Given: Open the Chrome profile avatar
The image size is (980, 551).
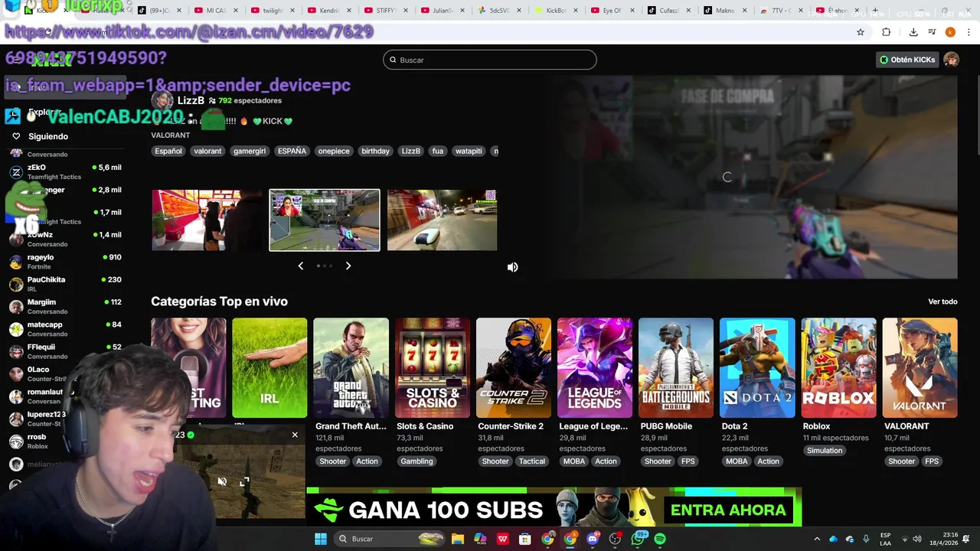Looking at the screenshot, I should click(x=950, y=32).
